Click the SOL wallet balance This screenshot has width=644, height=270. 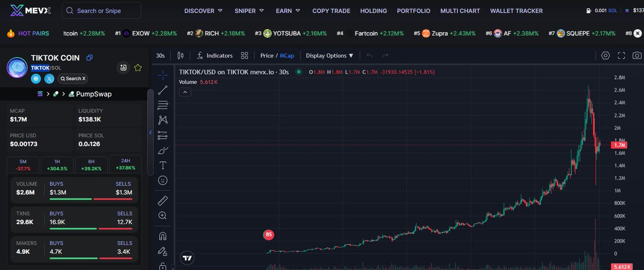[605, 11]
